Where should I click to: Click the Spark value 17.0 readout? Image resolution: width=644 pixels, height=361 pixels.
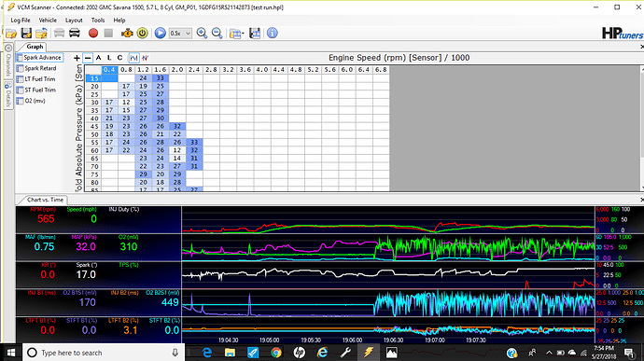click(x=86, y=275)
